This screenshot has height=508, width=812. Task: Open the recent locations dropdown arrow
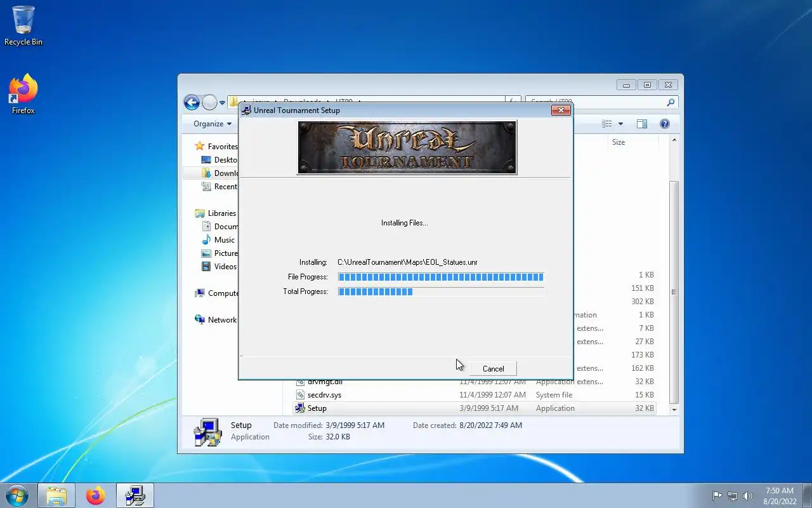pos(222,103)
